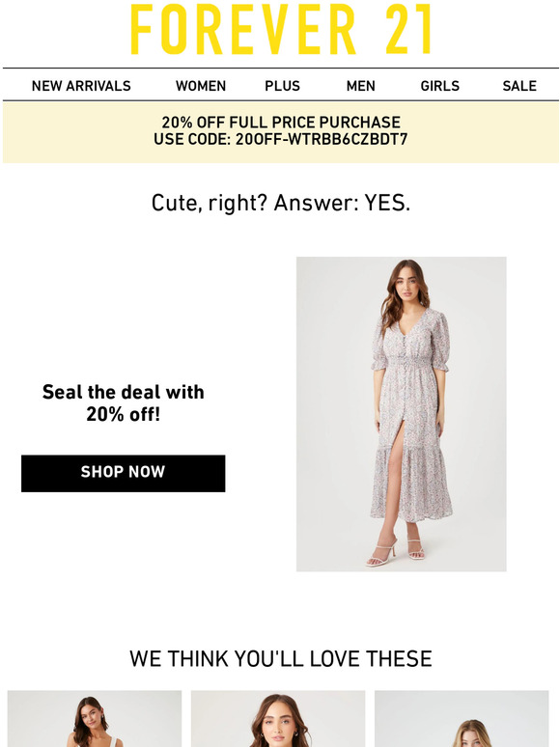Visit the Girls section
The image size is (560, 747).
[x=440, y=86]
